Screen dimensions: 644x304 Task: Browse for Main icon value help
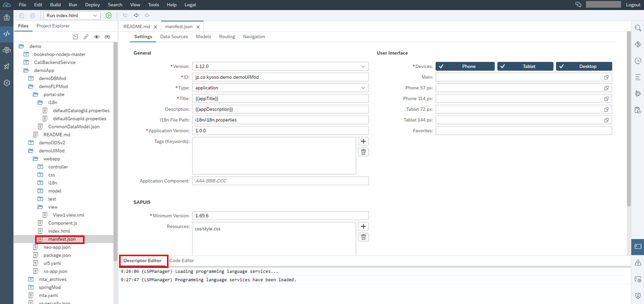[x=606, y=77]
